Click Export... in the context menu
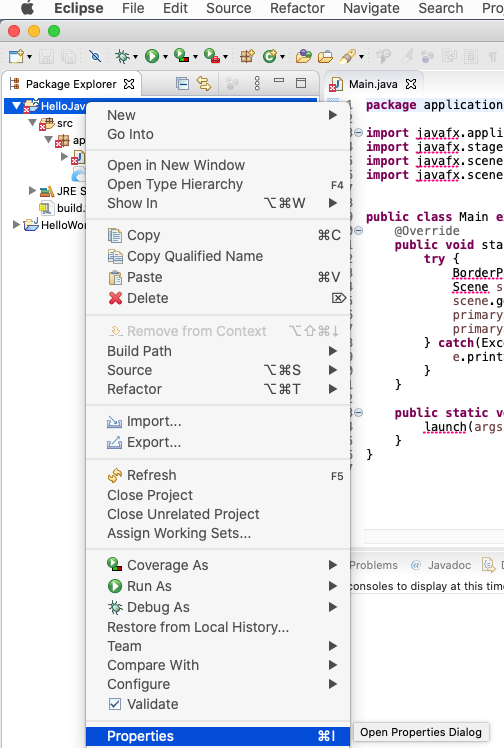504x748 pixels. [217, 442]
